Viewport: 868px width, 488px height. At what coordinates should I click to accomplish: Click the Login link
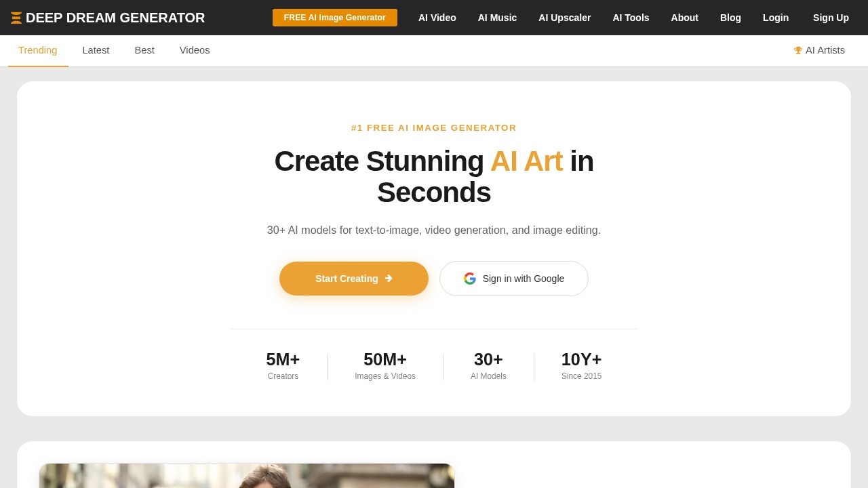776,18
